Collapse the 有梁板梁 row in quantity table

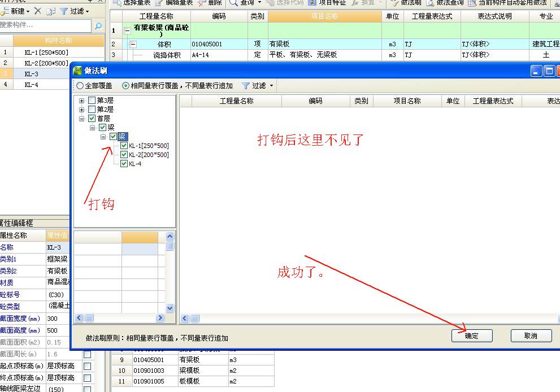pyautogui.click(x=127, y=31)
